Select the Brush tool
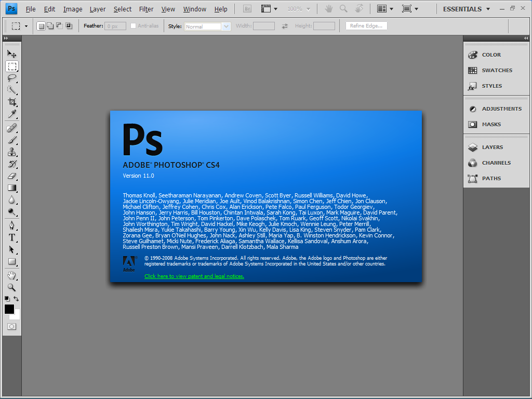532x399 pixels. [x=12, y=139]
